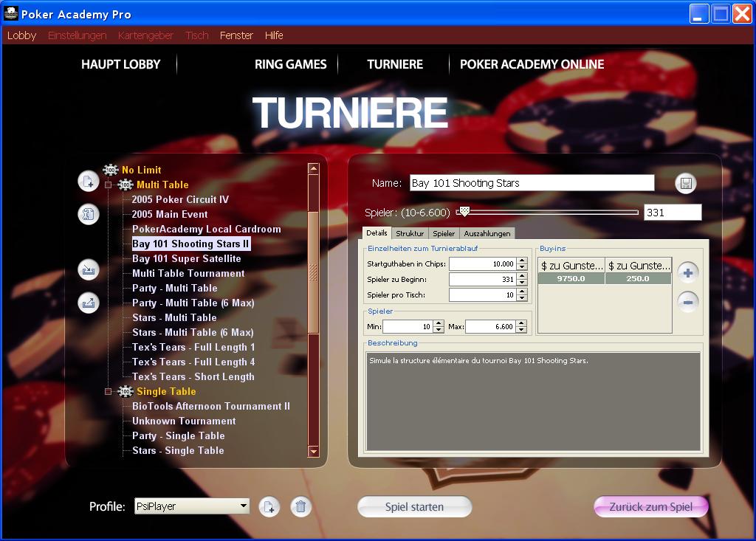
Task: Increase Spieler pro Tisch with up arrow
Action: [x=522, y=292]
